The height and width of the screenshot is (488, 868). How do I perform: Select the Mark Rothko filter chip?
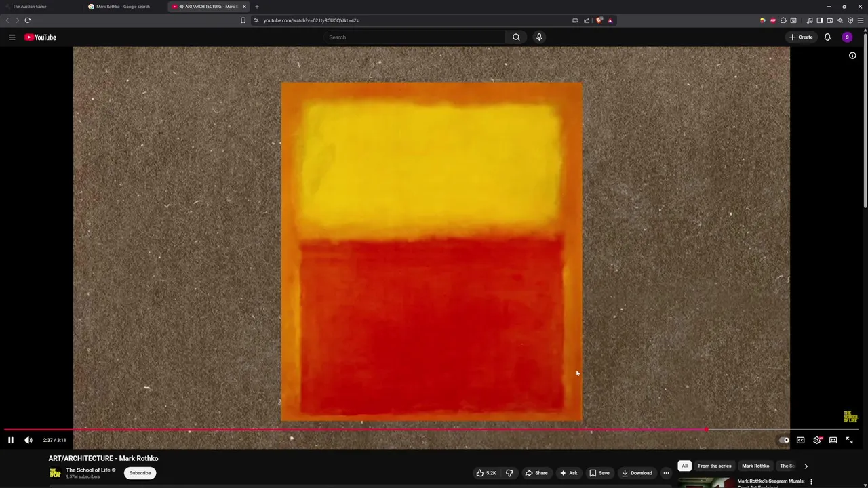(755, 466)
